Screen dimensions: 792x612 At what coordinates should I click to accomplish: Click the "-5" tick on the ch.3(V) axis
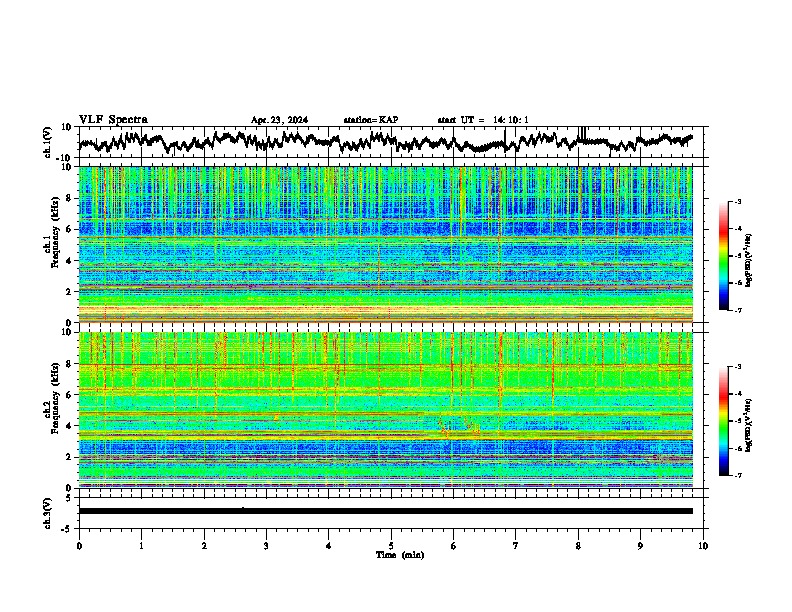(67, 529)
